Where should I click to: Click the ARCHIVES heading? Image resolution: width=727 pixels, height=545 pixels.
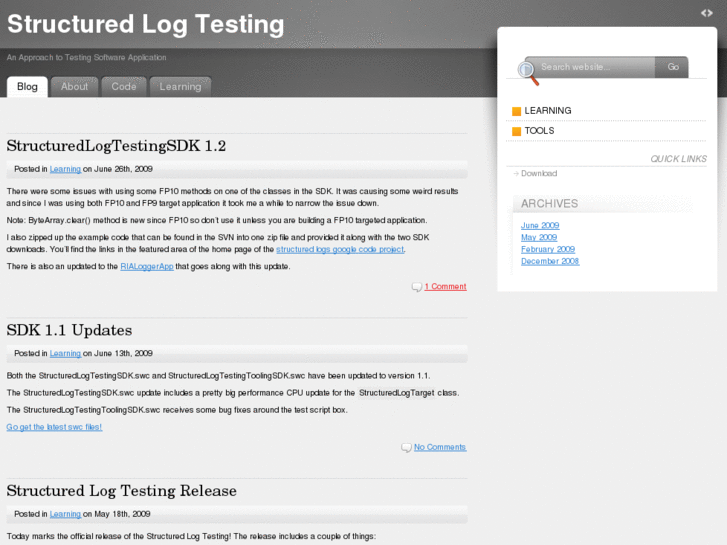[549, 204]
